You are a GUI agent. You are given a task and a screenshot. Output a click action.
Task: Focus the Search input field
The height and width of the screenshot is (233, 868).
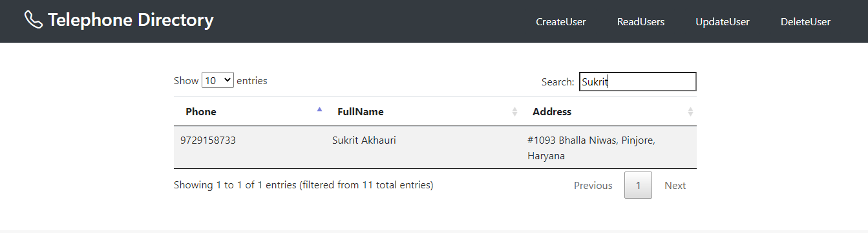[x=637, y=82]
